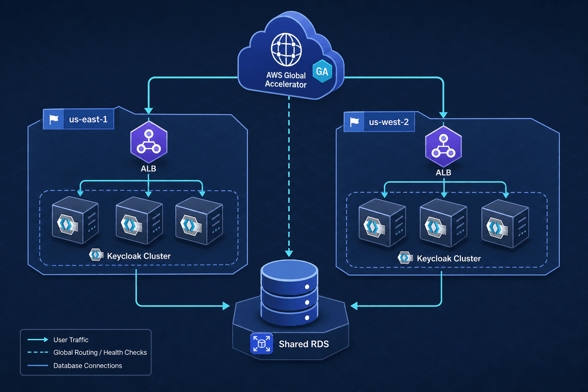
Task: Click the database cylinder stack icon
Action: click(x=289, y=293)
